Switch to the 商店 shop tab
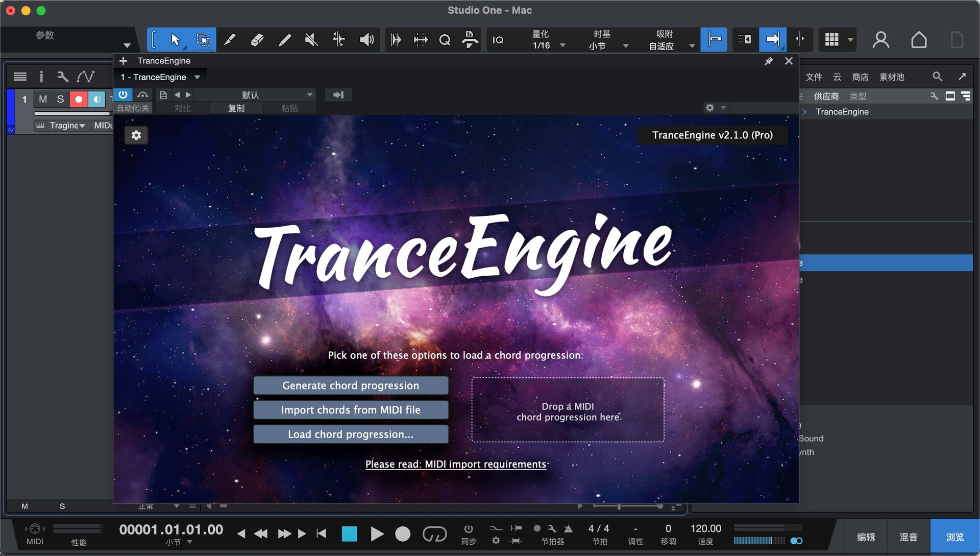The width and height of the screenshot is (980, 556). (x=860, y=77)
